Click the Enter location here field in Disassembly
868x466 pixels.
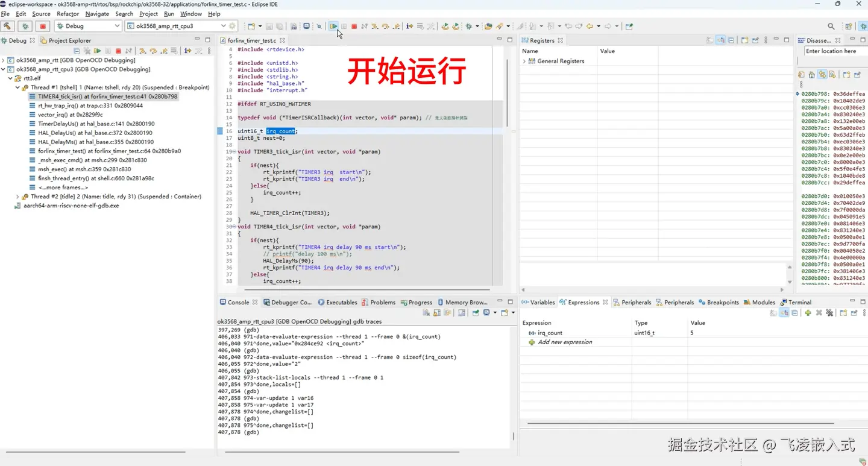836,51
